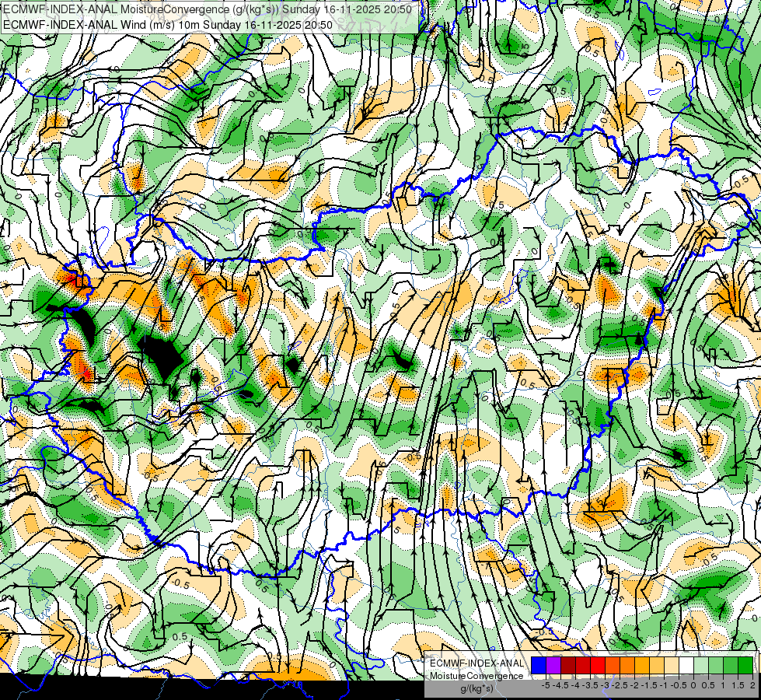Click the legend tick value 2
Screen dimensions: 761x700
click(x=752, y=685)
